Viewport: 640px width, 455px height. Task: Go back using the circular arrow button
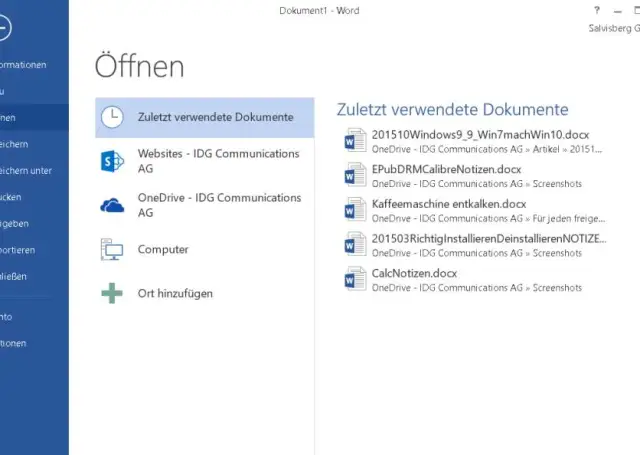click(x=4, y=28)
